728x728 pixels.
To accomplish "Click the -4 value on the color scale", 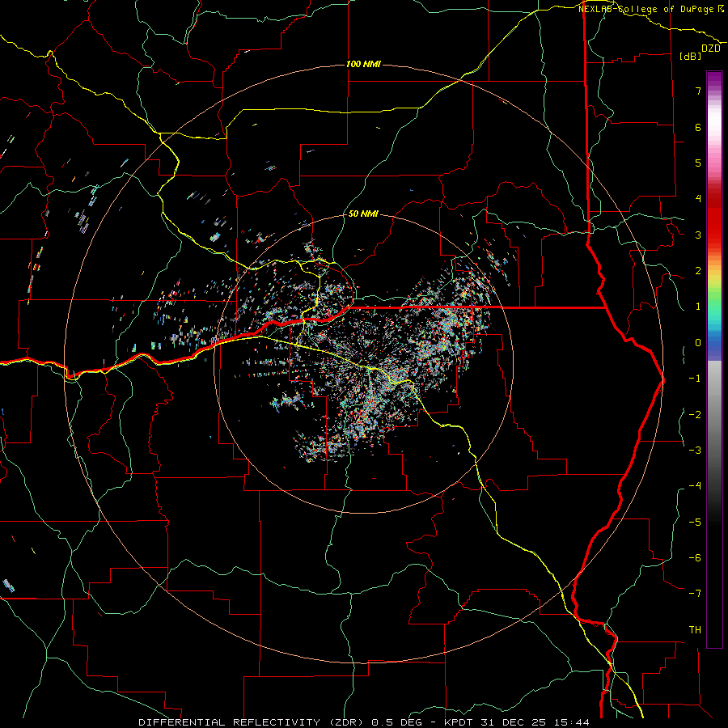I will pos(695,486).
